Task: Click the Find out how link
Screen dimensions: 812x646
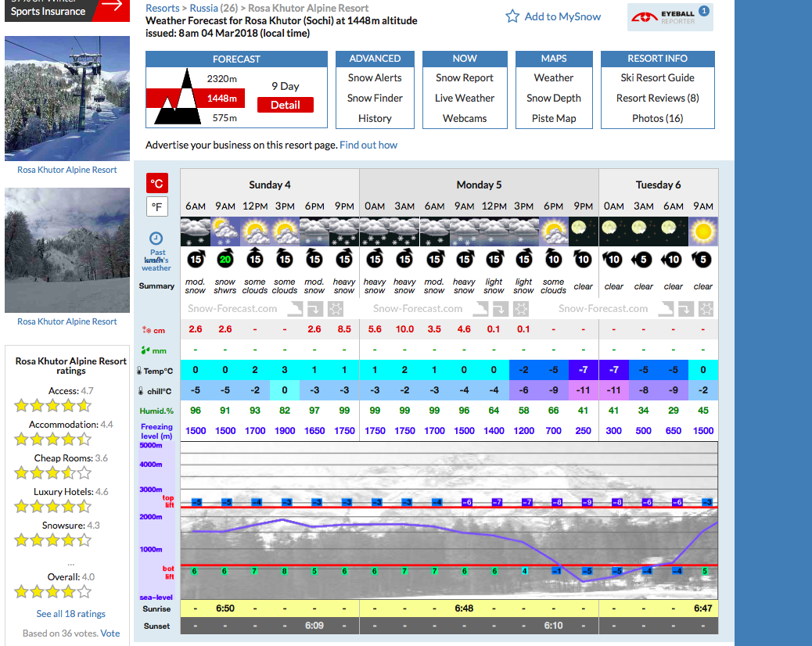Action: [x=368, y=145]
